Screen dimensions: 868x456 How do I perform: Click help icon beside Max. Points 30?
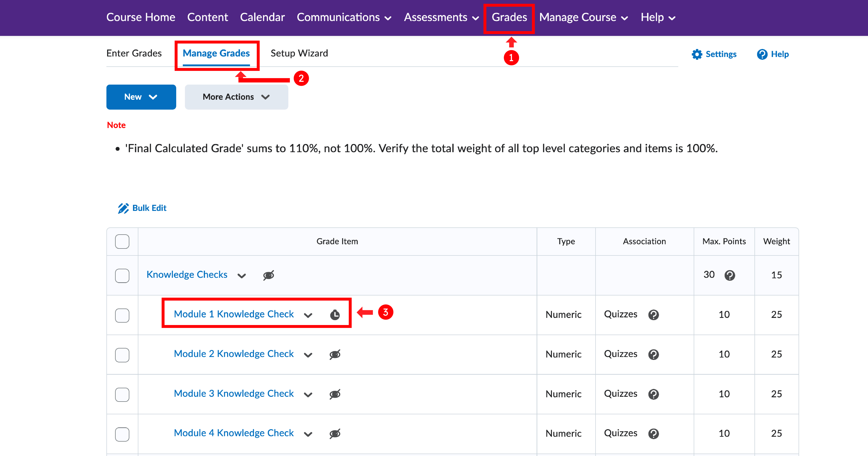[729, 275]
